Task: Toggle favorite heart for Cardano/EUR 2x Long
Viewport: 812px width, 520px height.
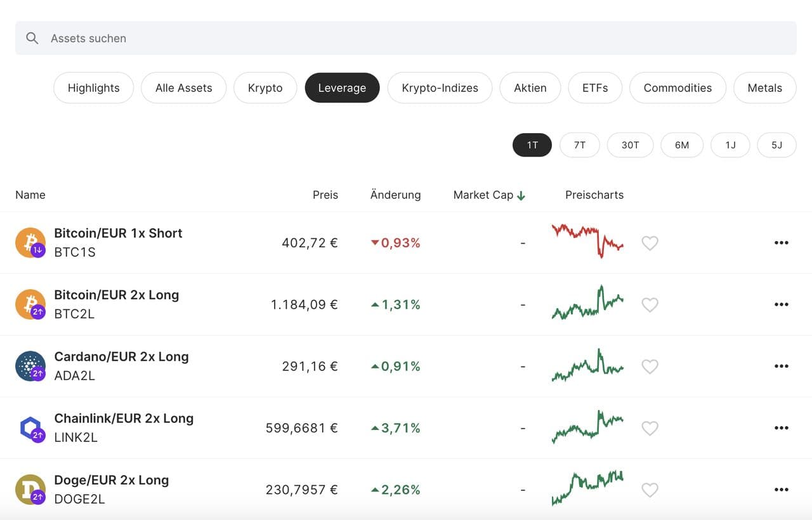Action: coord(650,367)
